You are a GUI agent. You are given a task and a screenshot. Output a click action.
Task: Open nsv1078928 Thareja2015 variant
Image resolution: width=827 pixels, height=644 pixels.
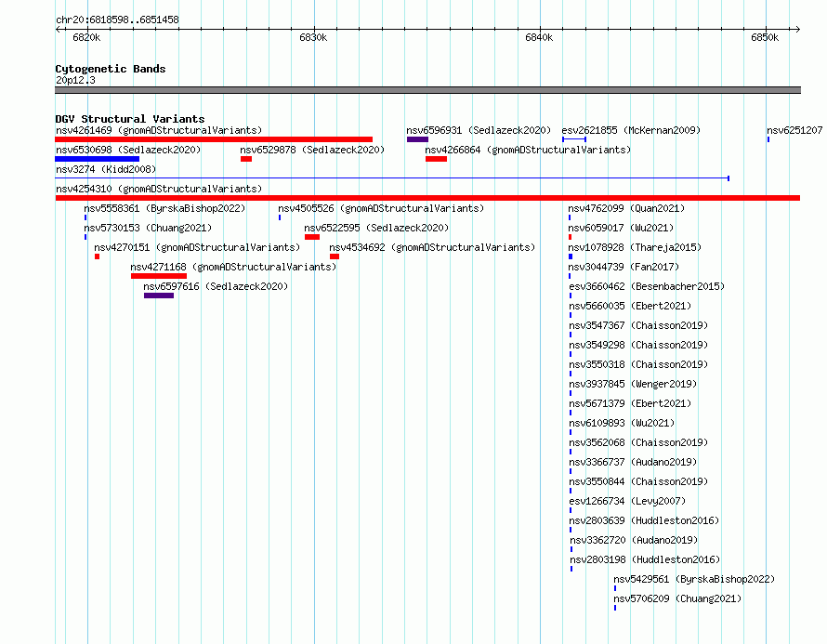click(x=635, y=247)
